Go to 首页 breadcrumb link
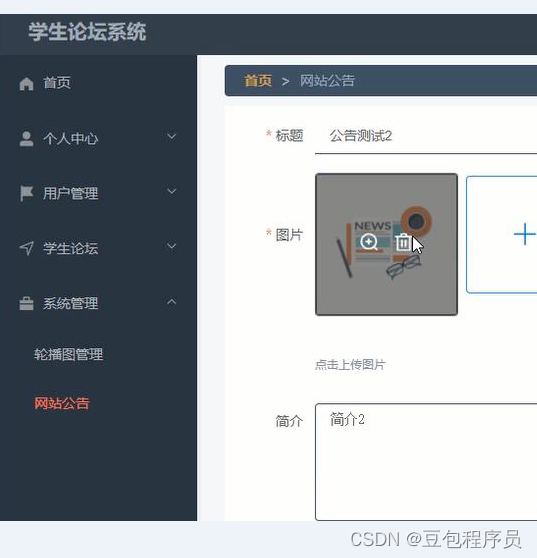Image resolution: width=537 pixels, height=558 pixels. pyautogui.click(x=258, y=80)
